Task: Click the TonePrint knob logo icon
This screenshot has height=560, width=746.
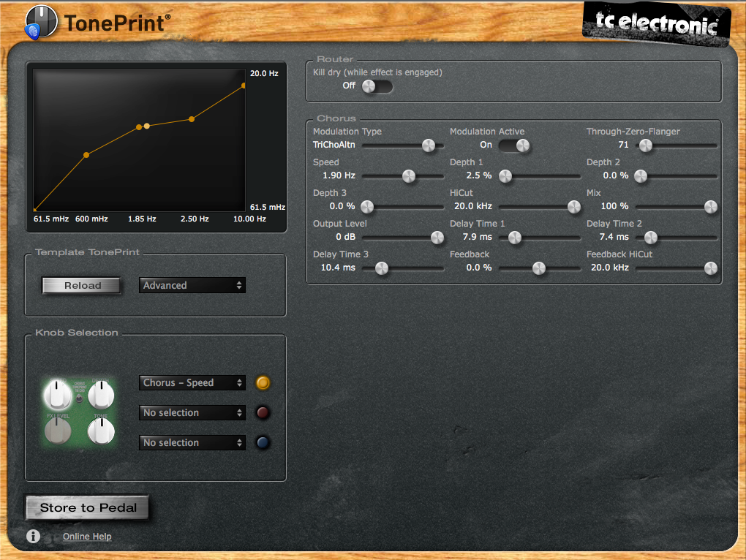Action: point(41,22)
